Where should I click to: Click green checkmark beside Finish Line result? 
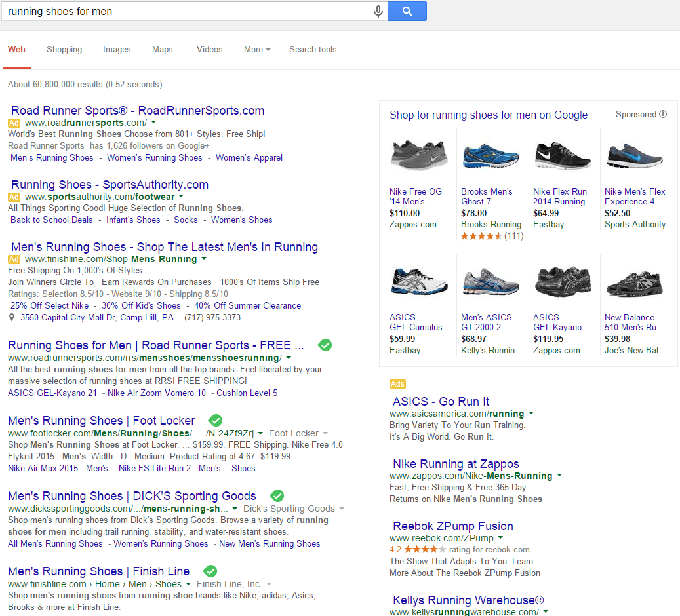pyautogui.click(x=210, y=571)
